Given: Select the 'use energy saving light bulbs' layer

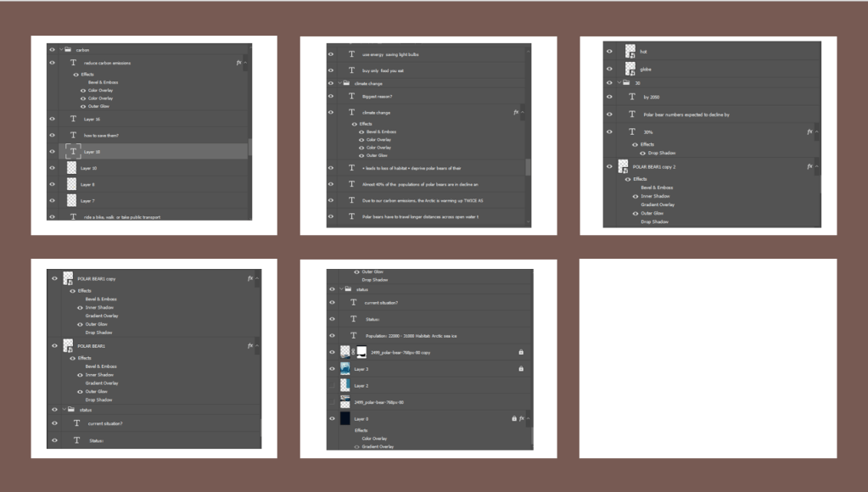Looking at the screenshot, I should [x=390, y=54].
